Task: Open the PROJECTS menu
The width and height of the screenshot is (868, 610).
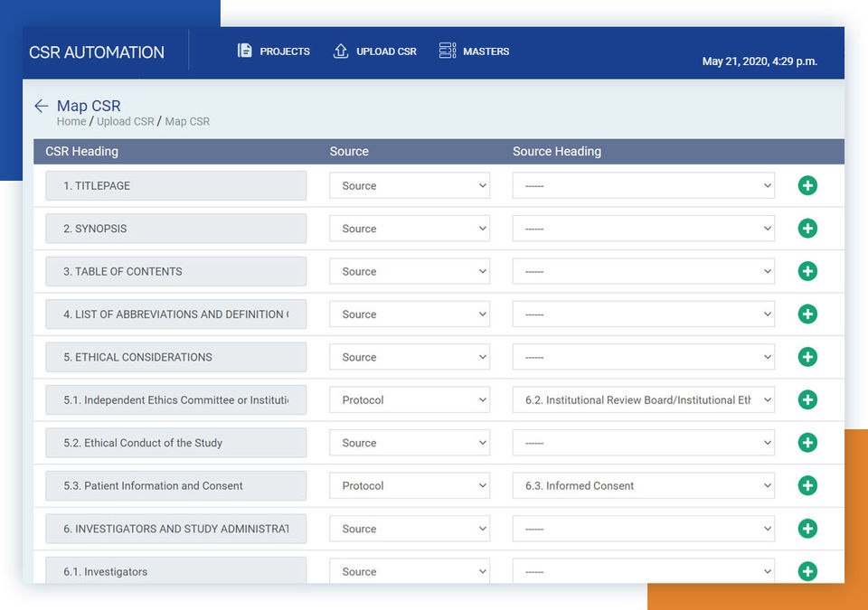Action: 285,52
